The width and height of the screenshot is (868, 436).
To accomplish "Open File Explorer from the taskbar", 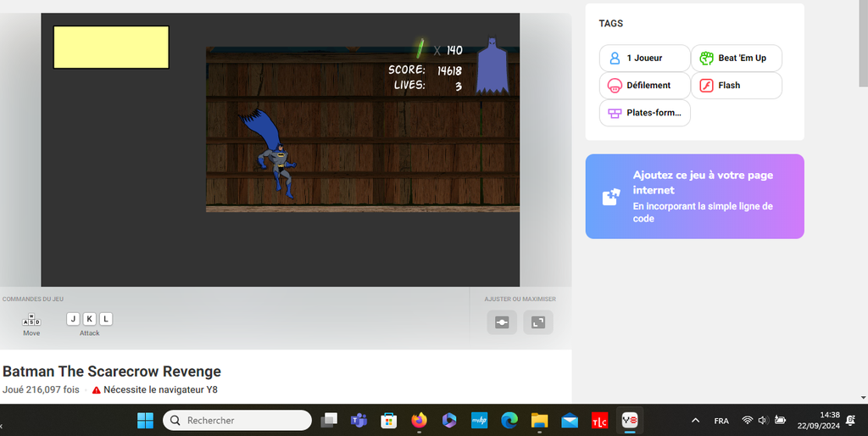I will [539, 421].
